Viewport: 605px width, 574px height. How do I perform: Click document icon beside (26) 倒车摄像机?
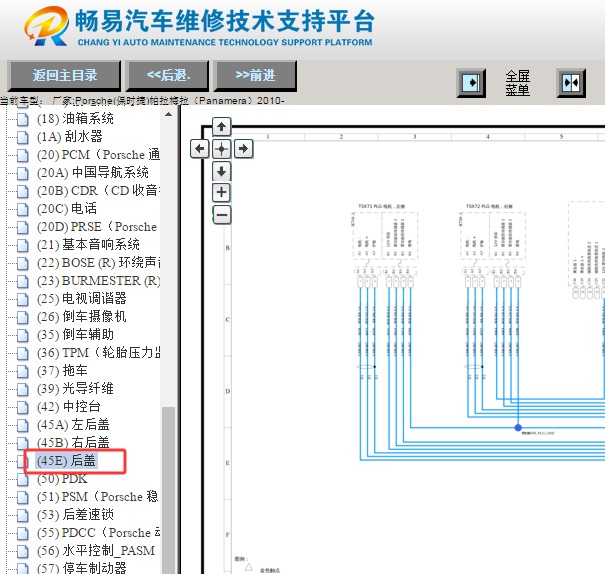click(23, 317)
